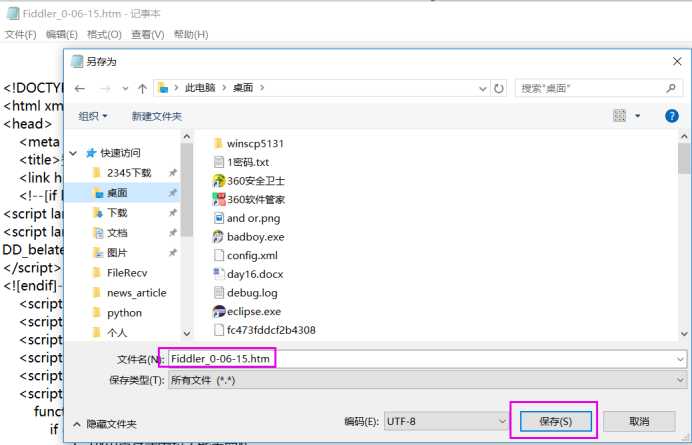Click the navigation pane scroll-down arrow
The width and height of the screenshot is (692, 445).
point(187,333)
